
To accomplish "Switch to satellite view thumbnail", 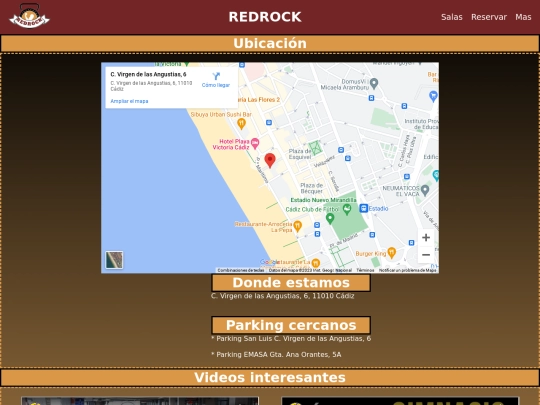I will pyautogui.click(x=114, y=260).
